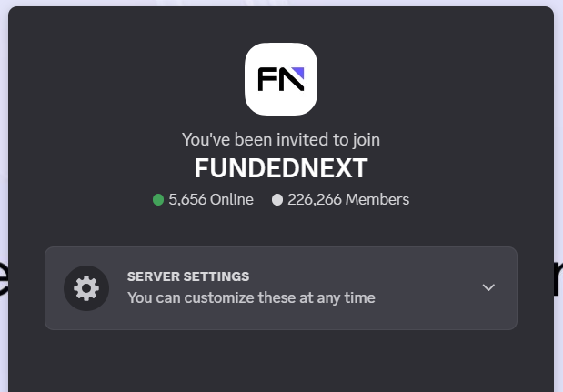
Task: Click the gray members count dot
Action: (277, 199)
